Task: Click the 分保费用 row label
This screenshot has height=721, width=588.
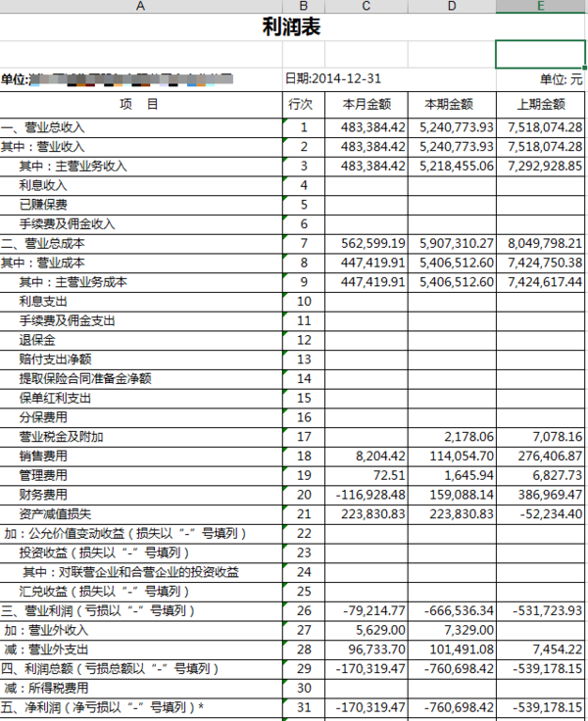Action: click(43, 417)
